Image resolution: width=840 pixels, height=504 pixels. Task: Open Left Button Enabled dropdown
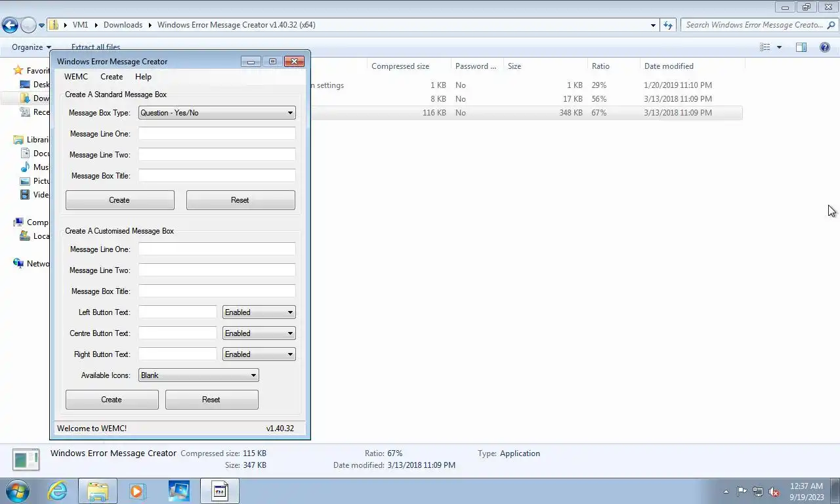click(x=259, y=312)
